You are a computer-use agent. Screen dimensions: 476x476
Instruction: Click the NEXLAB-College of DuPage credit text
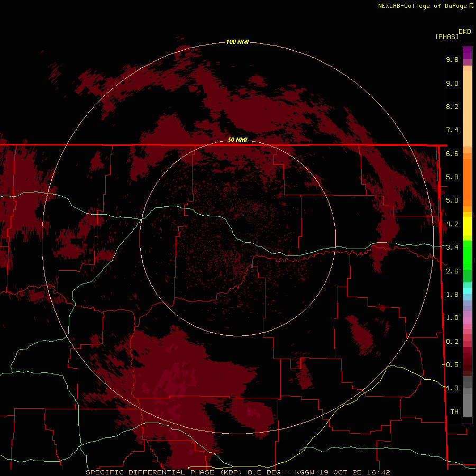425,6
